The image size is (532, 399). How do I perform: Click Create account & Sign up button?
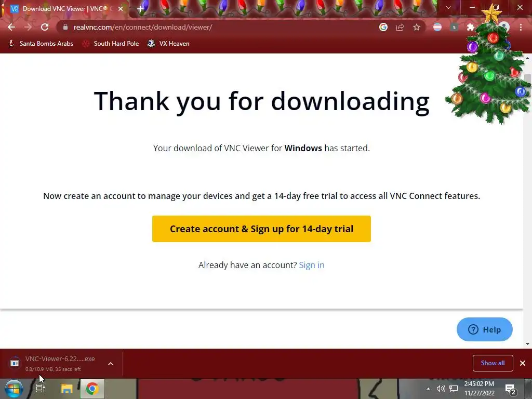(x=261, y=229)
